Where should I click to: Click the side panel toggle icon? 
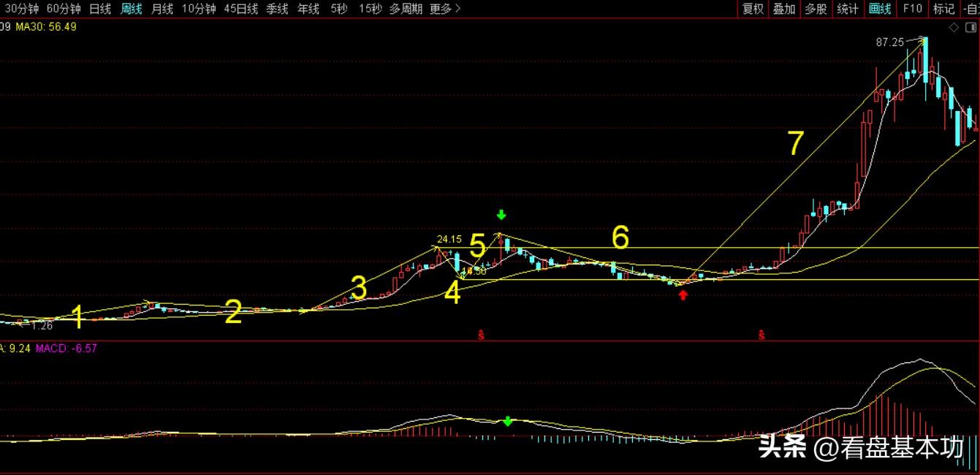point(969,28)
